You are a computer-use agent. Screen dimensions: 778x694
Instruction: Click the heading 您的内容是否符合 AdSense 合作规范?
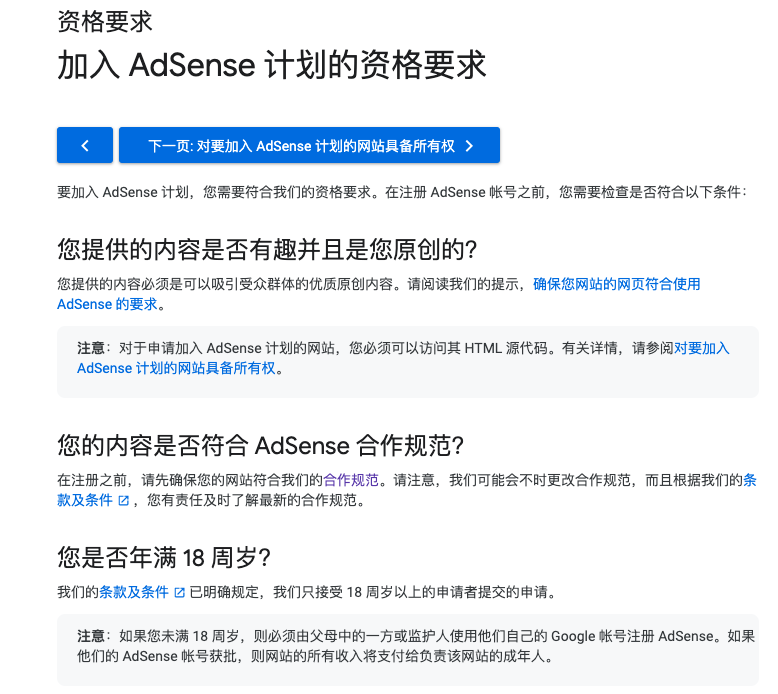262,445
